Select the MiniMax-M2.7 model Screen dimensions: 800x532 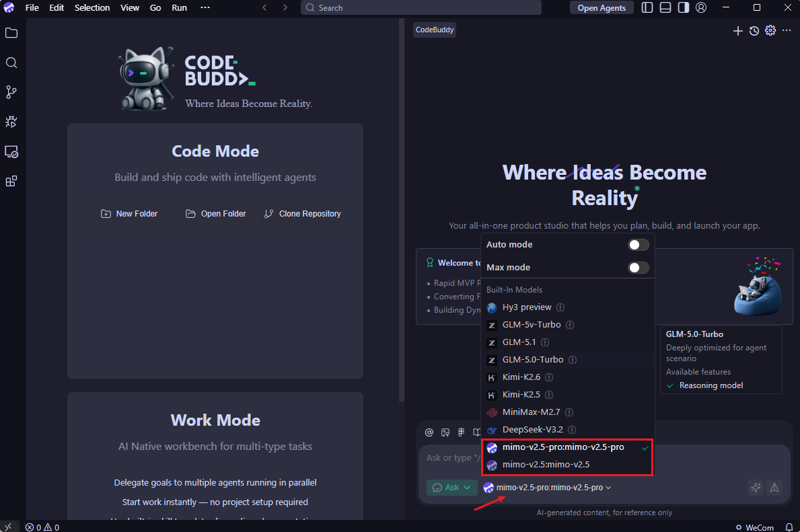click(x=568, y=412)
